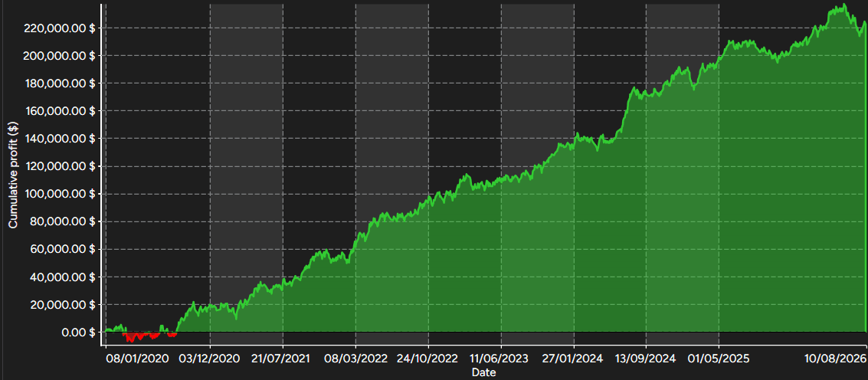
Task: Click the 160,000.00 $ y-axis label
Action: pyautogui.click(x=59, y=111)
